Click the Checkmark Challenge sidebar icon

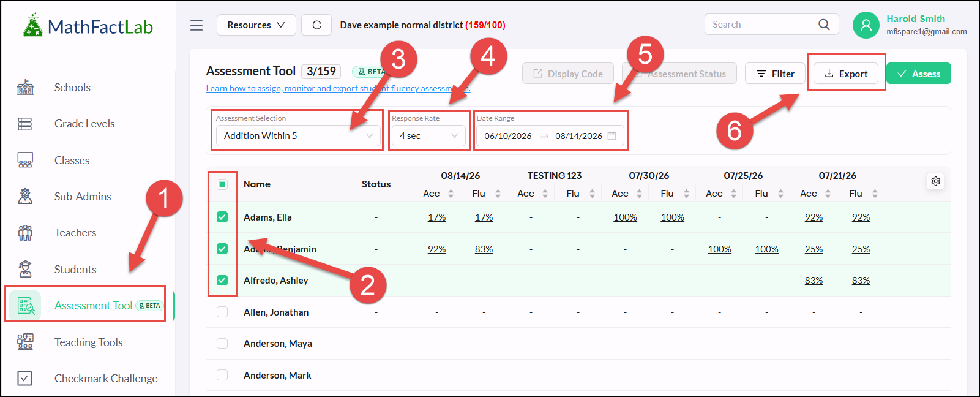[24, 379]
